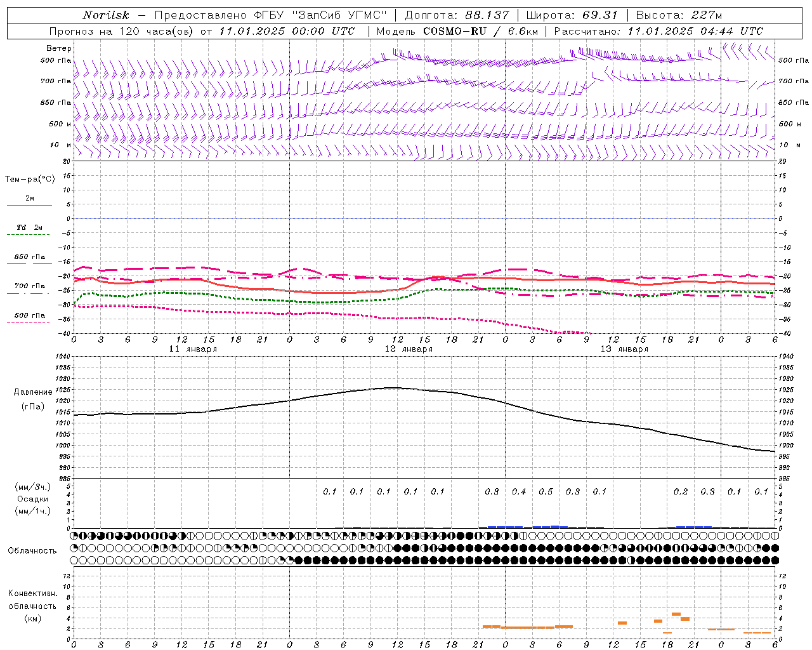This screenshot has width=812, height=650.
Task: Click the Td 2м dew point legend entry
Action: point(30,227)
